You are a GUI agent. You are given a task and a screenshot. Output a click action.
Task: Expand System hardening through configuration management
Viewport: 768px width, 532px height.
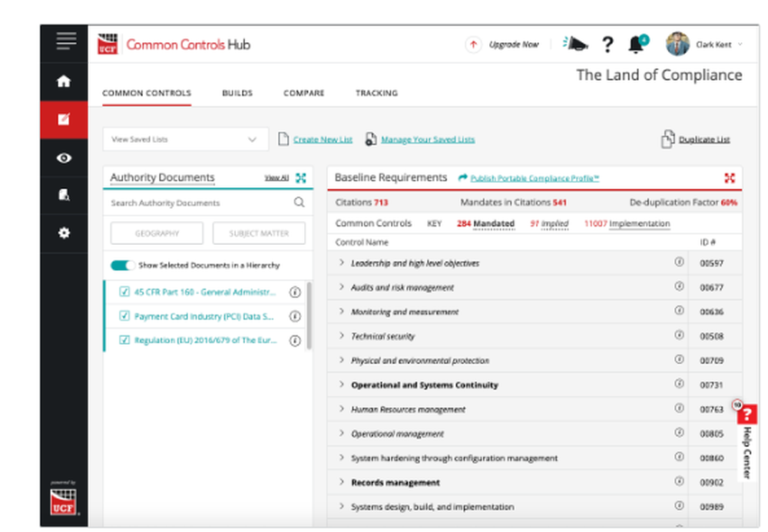(342, 458)
